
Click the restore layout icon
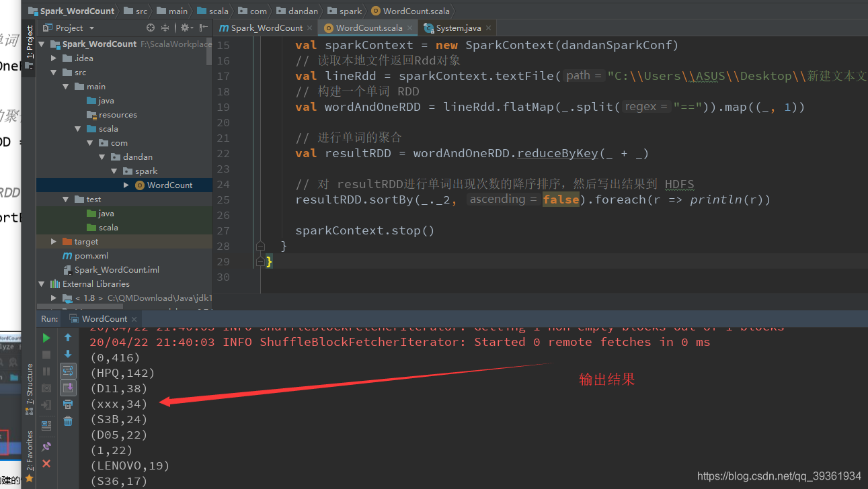point(46,425)
